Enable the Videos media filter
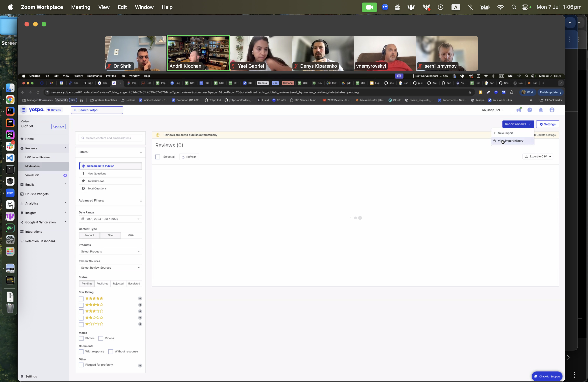 [101, 338]
